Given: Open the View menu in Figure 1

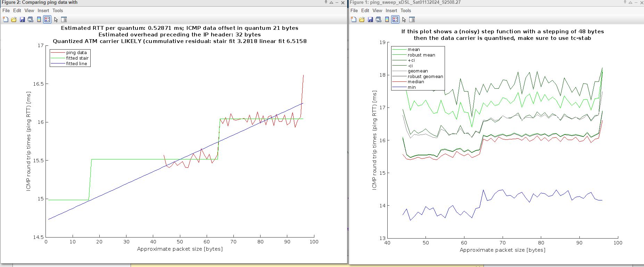Looking at the screenshot, I should click(378, 11).
